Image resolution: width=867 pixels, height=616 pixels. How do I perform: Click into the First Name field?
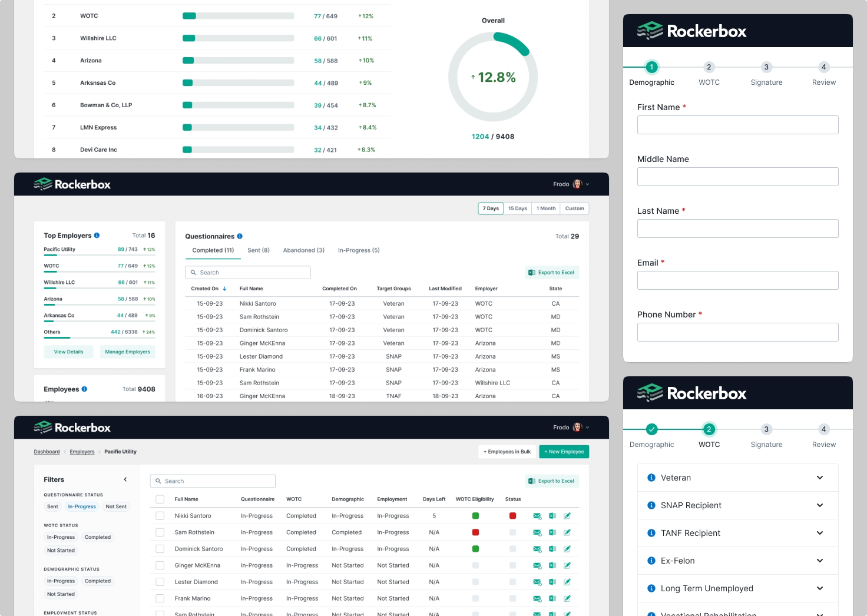pyautogui.click(x=737, y=125)
